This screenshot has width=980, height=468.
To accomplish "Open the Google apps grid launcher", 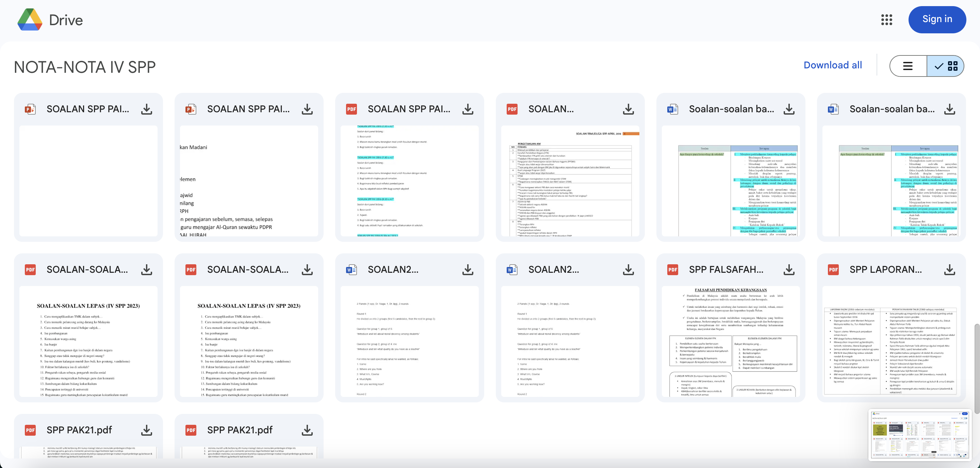I will pos(886,20).
